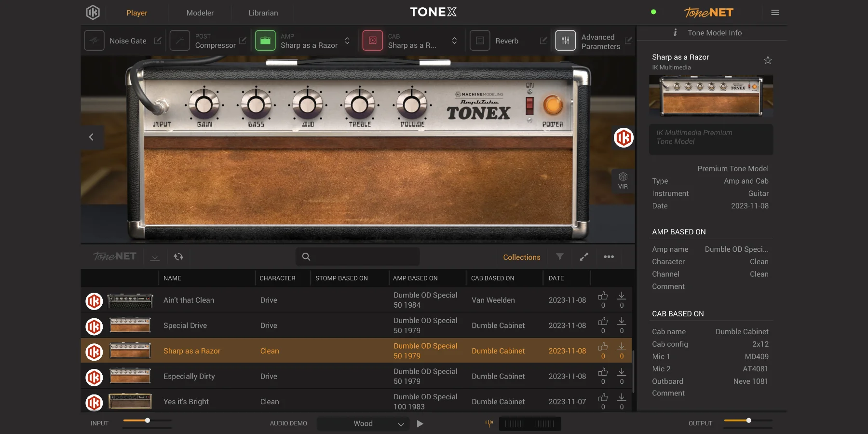Select the POST Compressor icon
Image resolution: width=868 pixels, height=434 pixels.
click(179, 41)
